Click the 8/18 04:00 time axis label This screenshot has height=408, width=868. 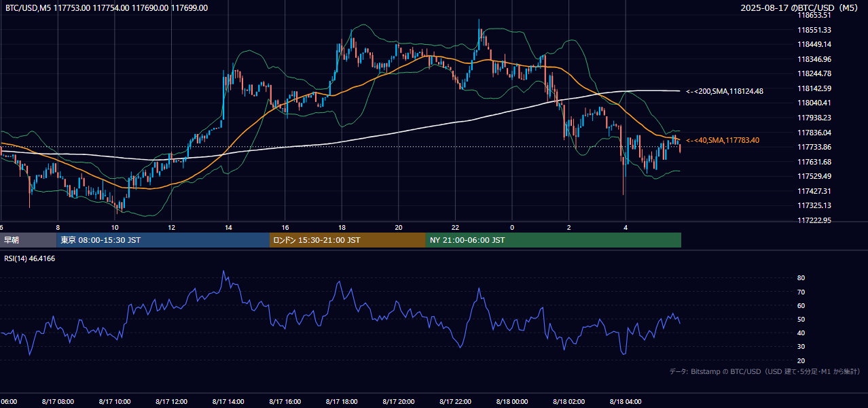(626, 402)
